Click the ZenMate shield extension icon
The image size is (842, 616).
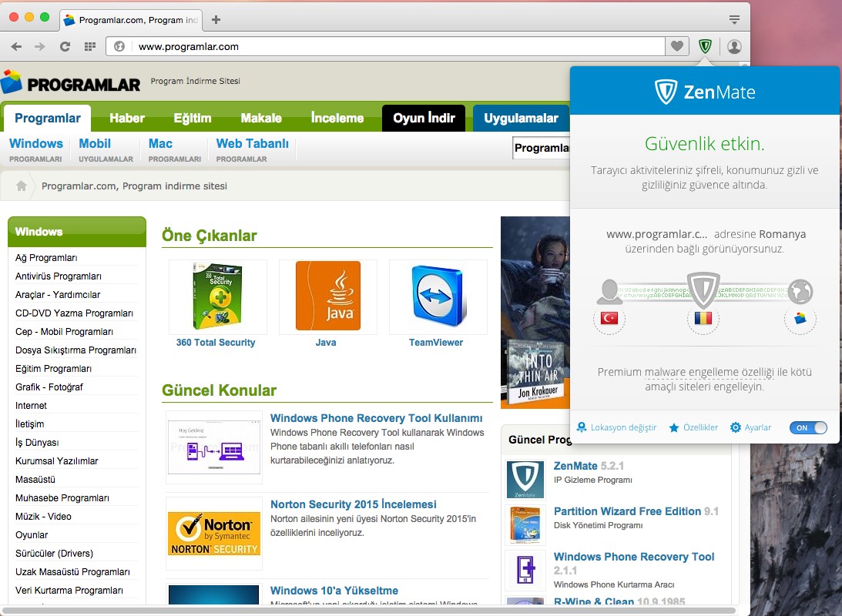click(x=705, y=47)
